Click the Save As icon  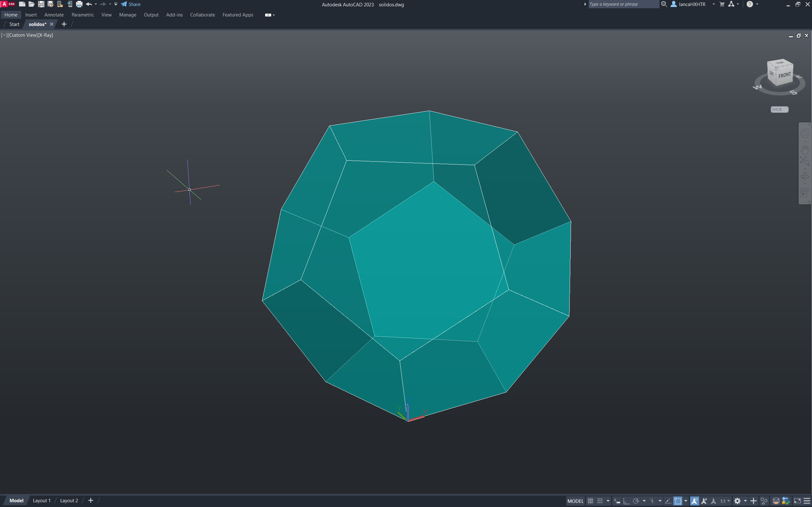pyautogui.click(x=51, y=4)
